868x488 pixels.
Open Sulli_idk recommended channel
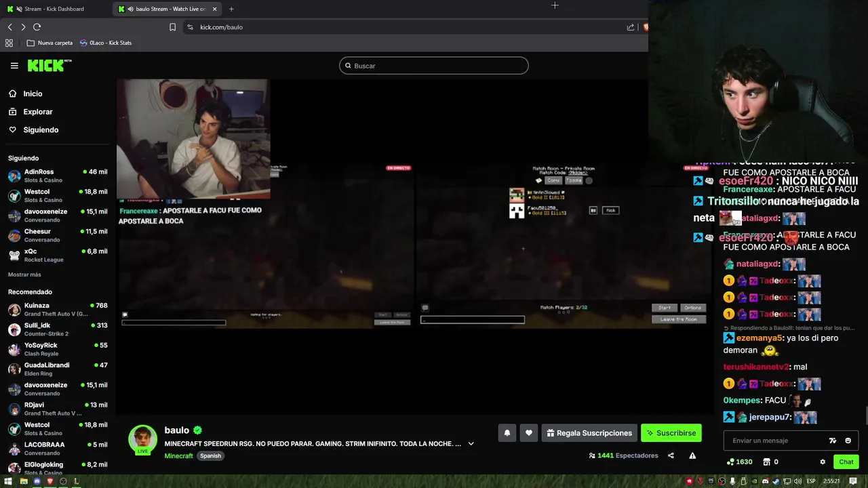pos(58,329)
